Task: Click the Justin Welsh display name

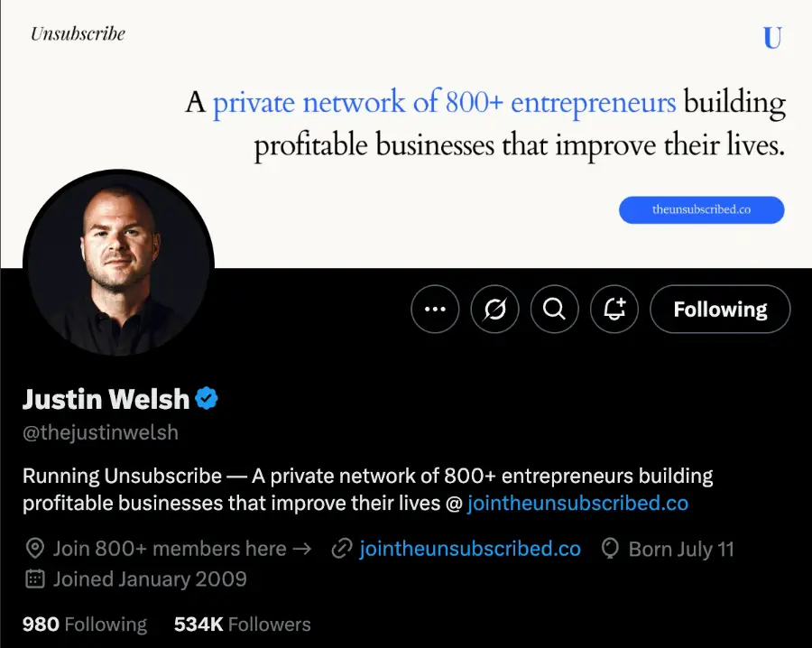Action: tap(106, 398)
